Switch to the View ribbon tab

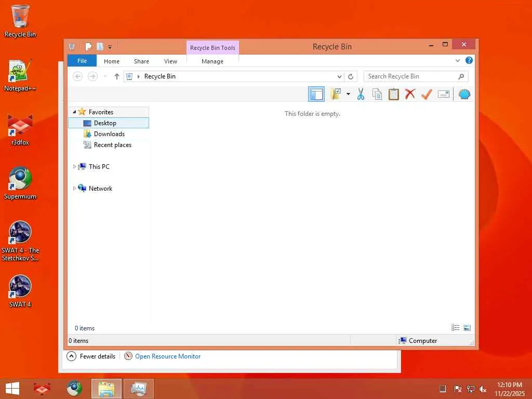click(x=170, y=61)
